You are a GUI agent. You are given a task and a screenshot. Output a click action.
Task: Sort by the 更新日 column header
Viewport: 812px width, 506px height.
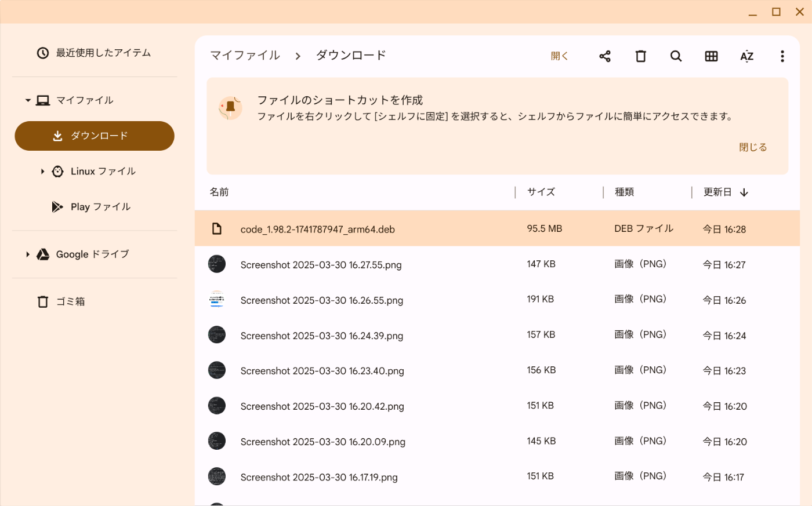point(717,192)
